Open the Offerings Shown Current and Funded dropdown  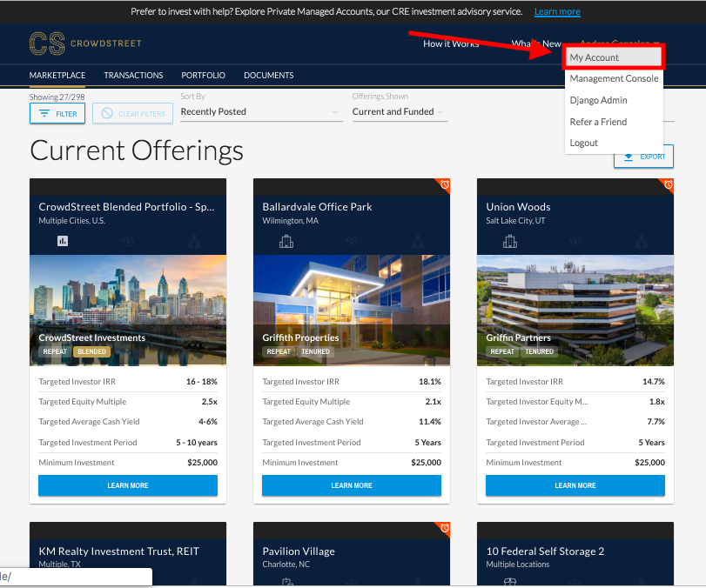pos(400,111)
